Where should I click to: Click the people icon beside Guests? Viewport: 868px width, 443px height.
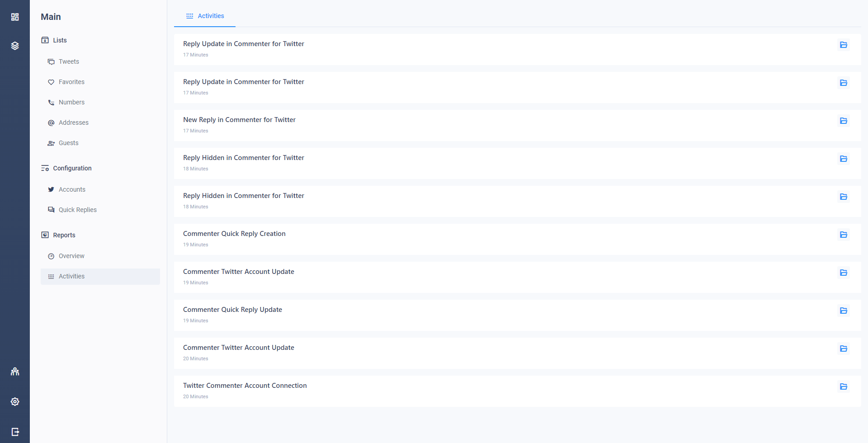coord(51,143)
